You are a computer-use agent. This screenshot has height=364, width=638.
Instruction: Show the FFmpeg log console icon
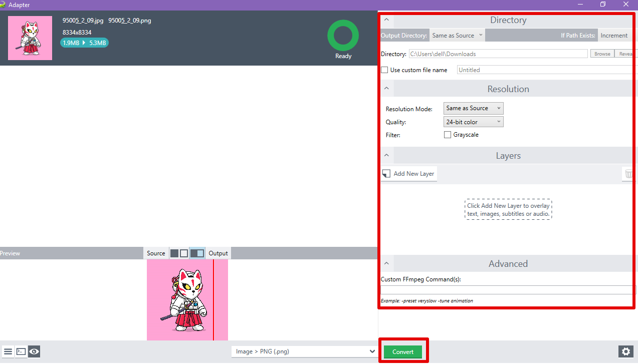pyautogui.click(x=21, y=351)
